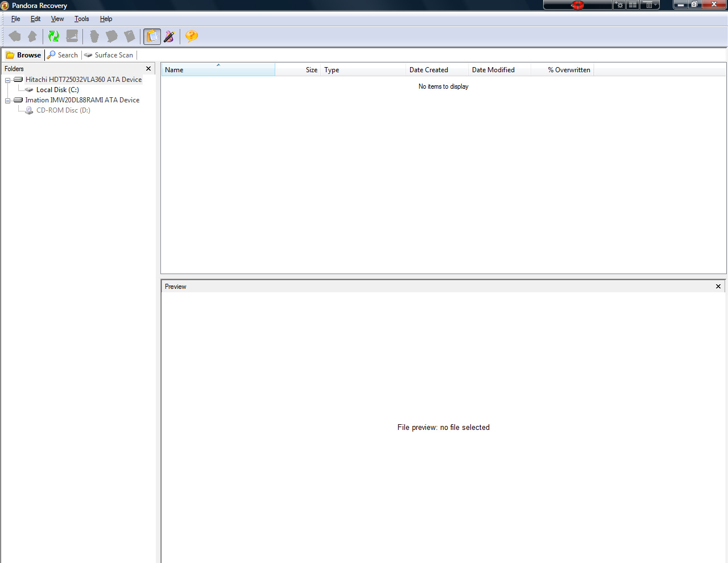This screenshot has width=728, height=563.
Task: Click the grayed-out recycle bin toolbar icon
Action: pyautogui.click(x=94, y=36)
